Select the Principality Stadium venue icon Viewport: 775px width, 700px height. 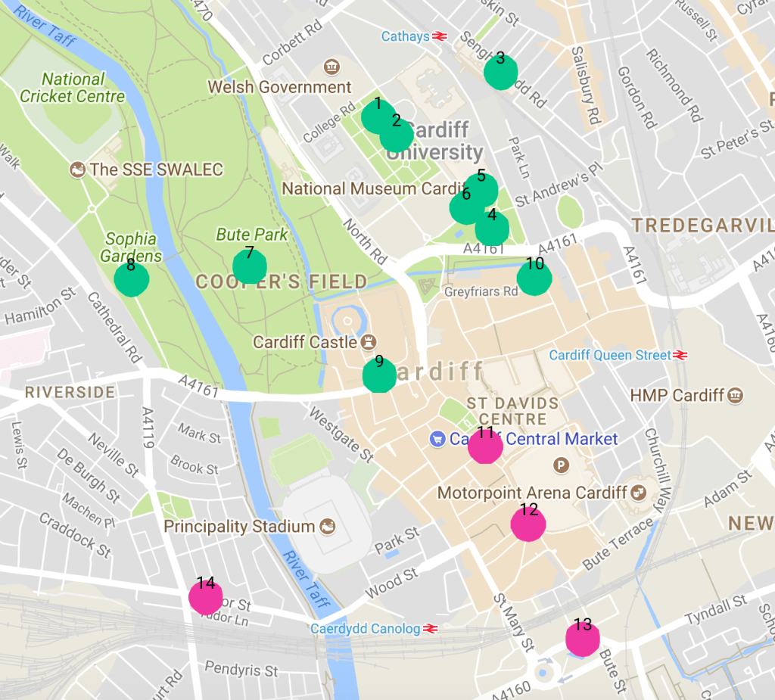(327, 527)
